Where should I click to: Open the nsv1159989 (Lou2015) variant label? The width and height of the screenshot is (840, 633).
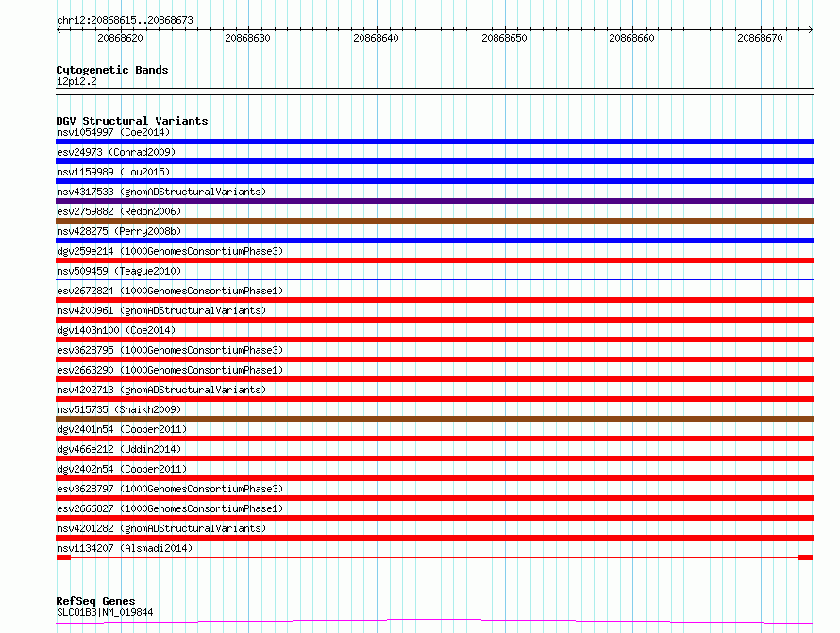pyautogui.click(x=113, y=172)
